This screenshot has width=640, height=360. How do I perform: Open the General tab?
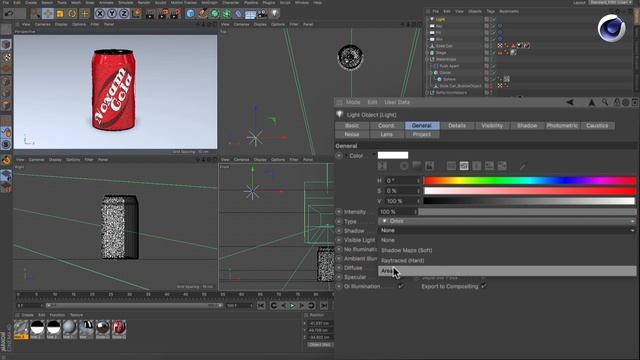(x=422, y=126)
